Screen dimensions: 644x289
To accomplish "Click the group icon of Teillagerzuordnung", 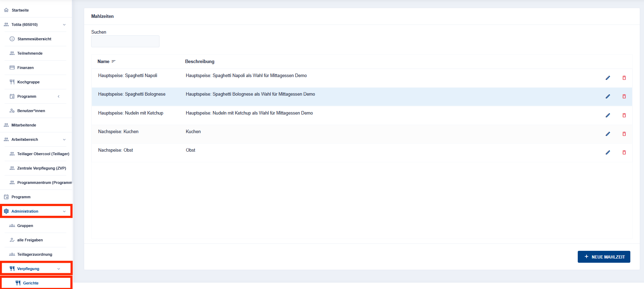I will click(12, 254).
